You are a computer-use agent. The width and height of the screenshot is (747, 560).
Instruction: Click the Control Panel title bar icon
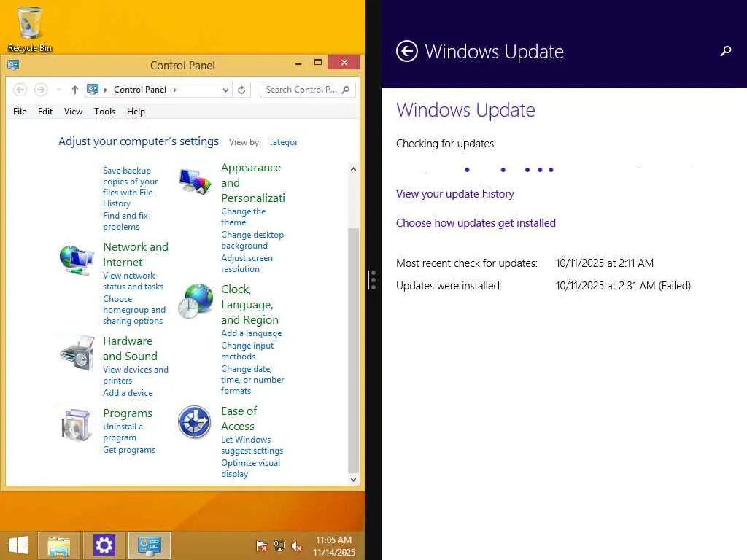tap(13, 64)
